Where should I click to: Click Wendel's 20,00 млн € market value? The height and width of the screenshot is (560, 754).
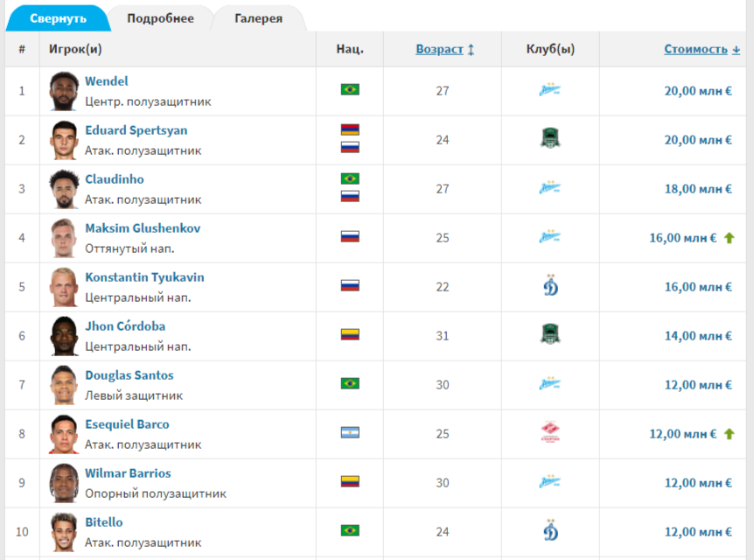[x=697, y=91]
